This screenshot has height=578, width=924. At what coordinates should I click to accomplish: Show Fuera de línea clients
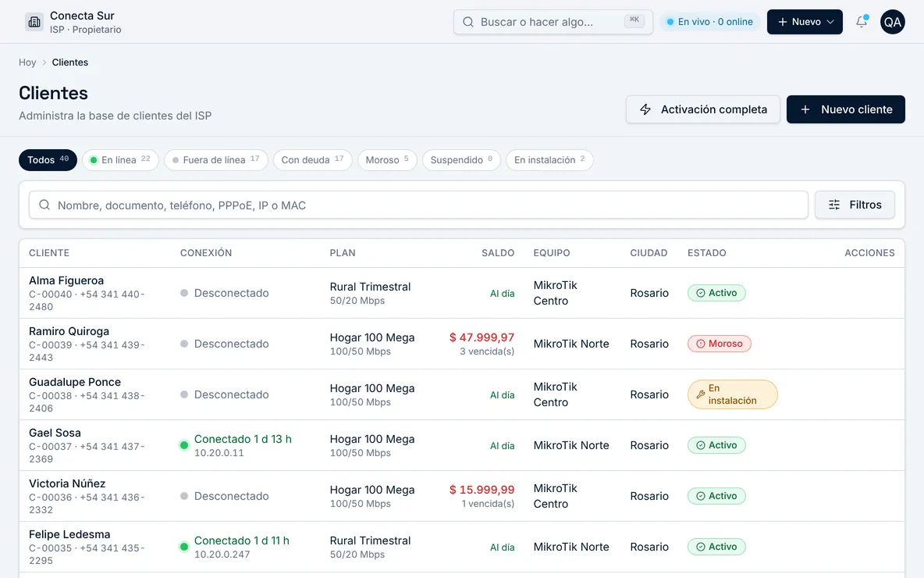coord(215,160)
